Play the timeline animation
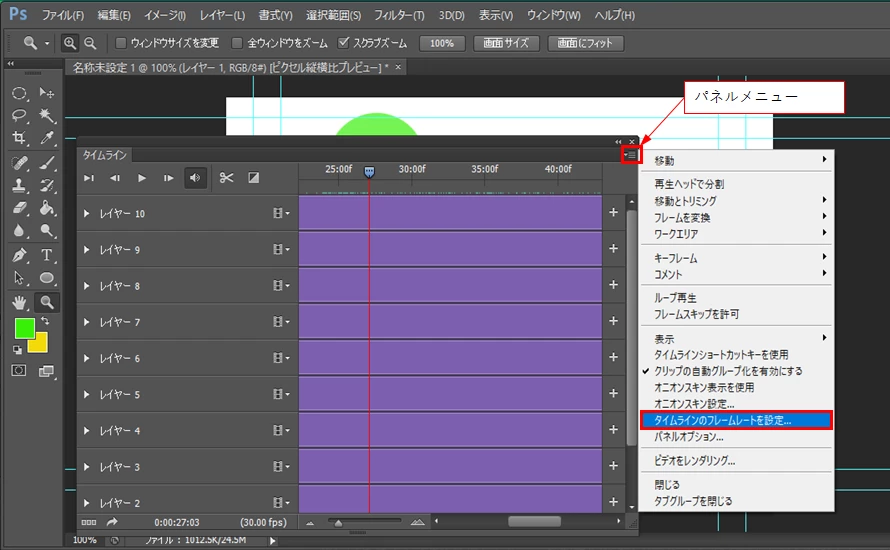 (x=142, y=178)
